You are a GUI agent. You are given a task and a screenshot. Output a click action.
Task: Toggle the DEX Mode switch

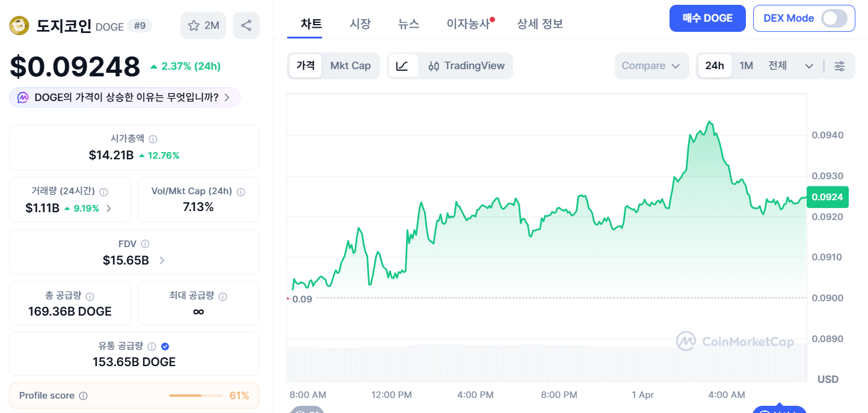pos(835,18)
